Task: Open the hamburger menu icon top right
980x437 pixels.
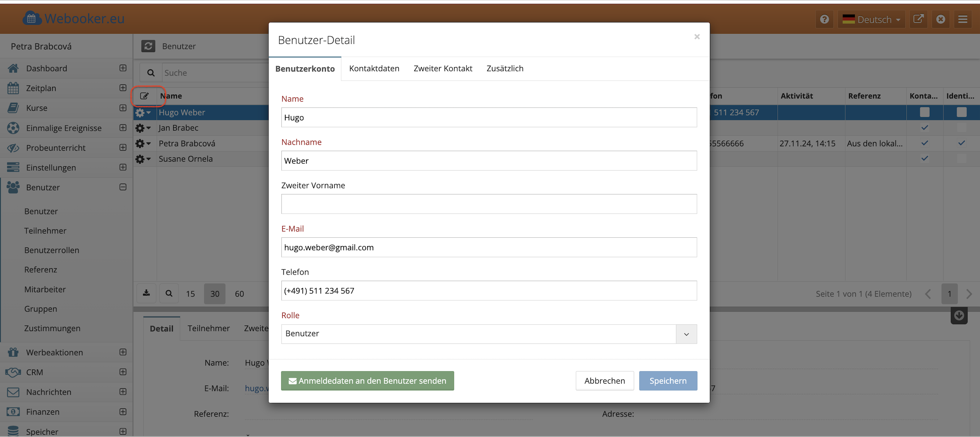Action: tap(963, 19)
